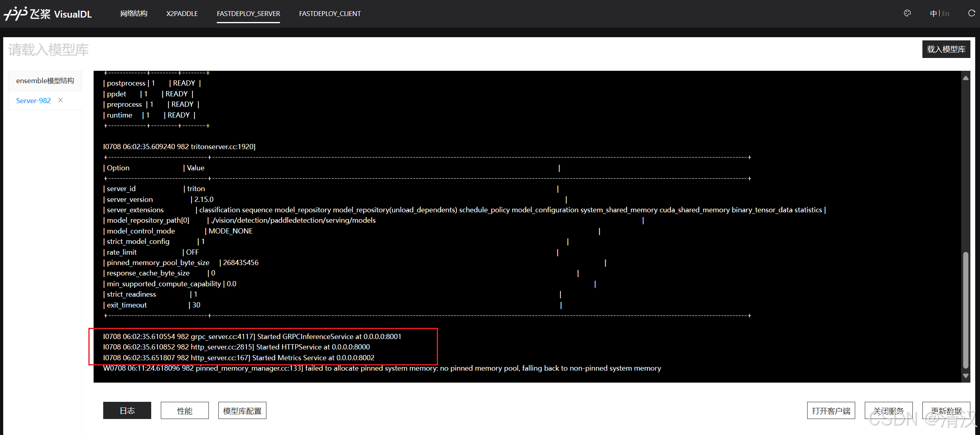Viewport: 980px width, 435px height.
Task: Open the theme palette icon
Action: [x=907, y=13]
